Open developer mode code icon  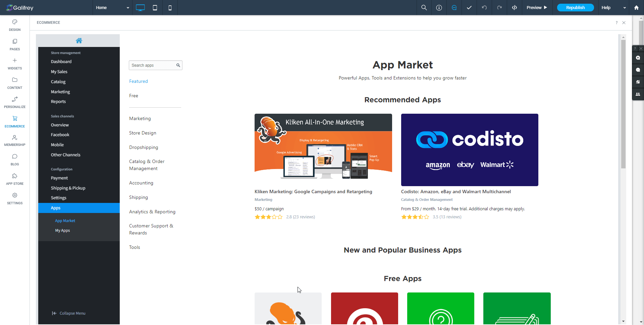515,8
